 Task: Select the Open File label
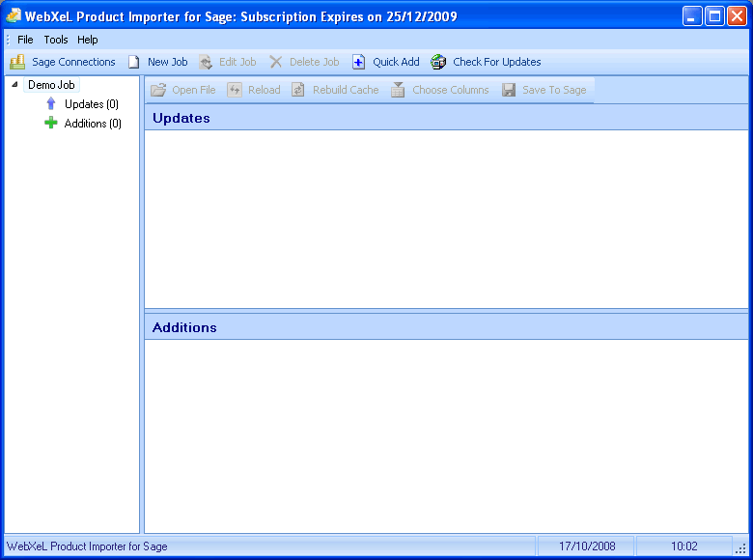194,90
